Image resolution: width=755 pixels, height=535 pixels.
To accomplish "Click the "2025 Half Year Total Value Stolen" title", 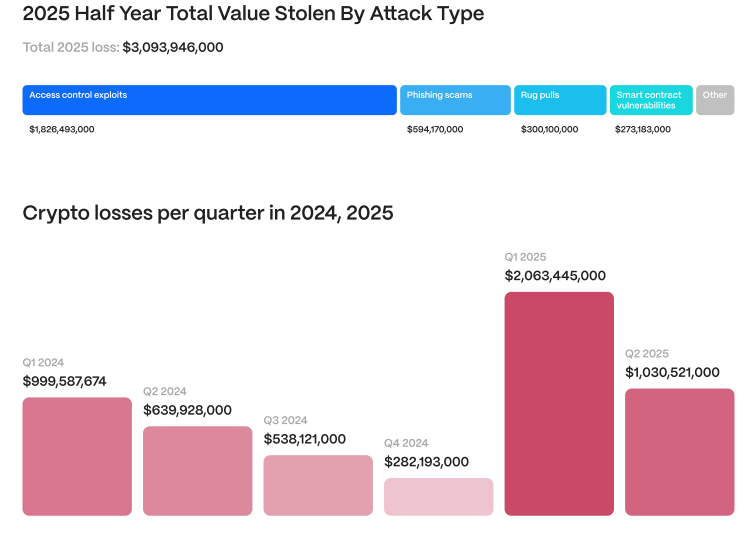I will point(253,14).
